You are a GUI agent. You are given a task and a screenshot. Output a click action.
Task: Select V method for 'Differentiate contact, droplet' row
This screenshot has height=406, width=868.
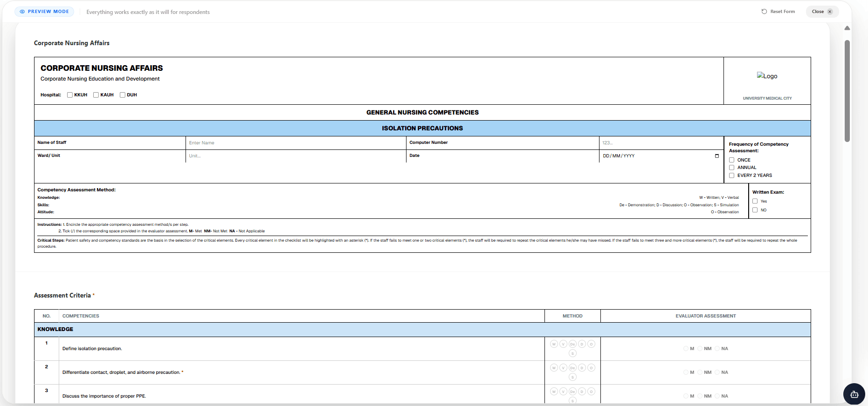pyautogui.click(x=563, y=368)
